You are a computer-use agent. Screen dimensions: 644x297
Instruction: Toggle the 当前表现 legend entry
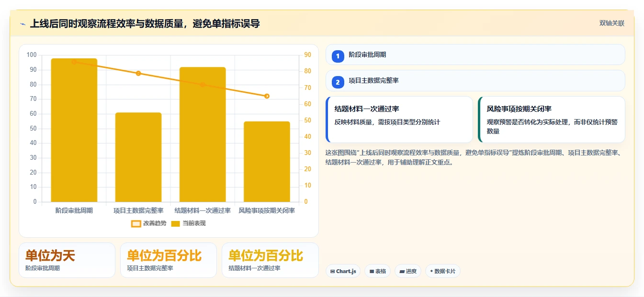pos(188,223)
